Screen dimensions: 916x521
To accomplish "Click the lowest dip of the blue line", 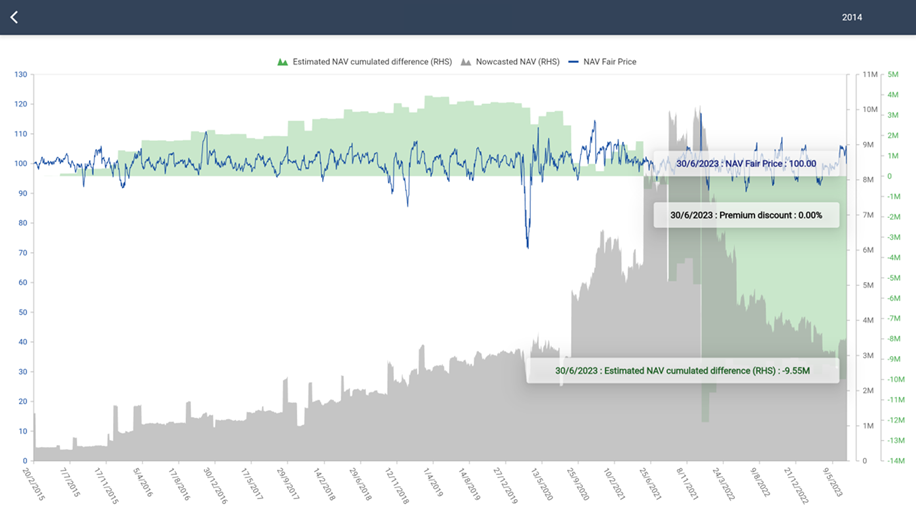I will (527, 246).
